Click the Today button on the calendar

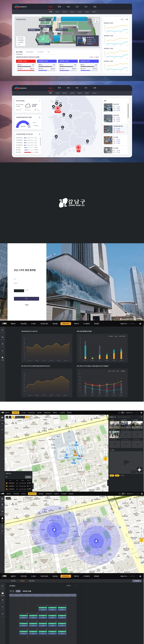pos(18,591)
